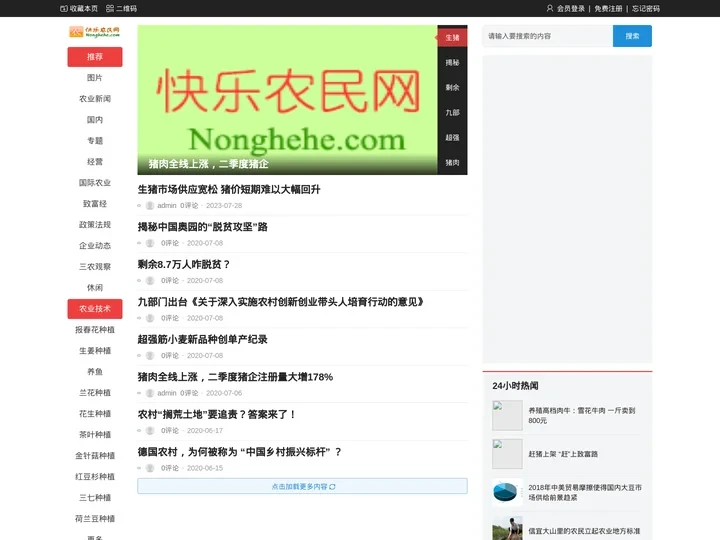Open article 九部门出台农村创新创业意见
Image resolution: width=720 pixels, height=540 pixels.
coord(281,302)
